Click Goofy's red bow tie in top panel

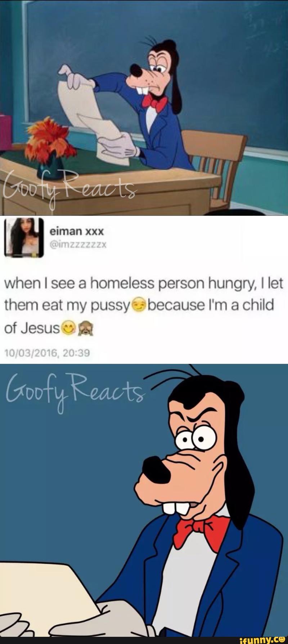click(155, 103)
